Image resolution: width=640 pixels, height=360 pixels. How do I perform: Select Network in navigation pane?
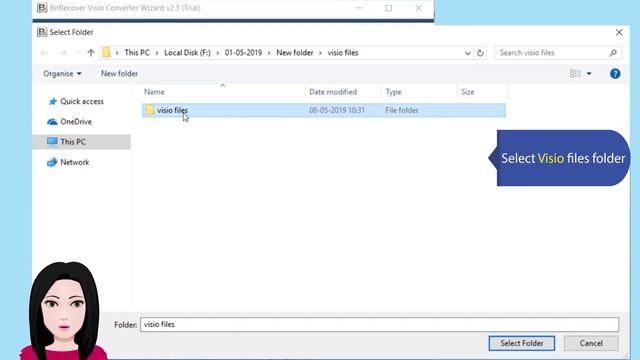pyautogui.click(x=74, y=162)
